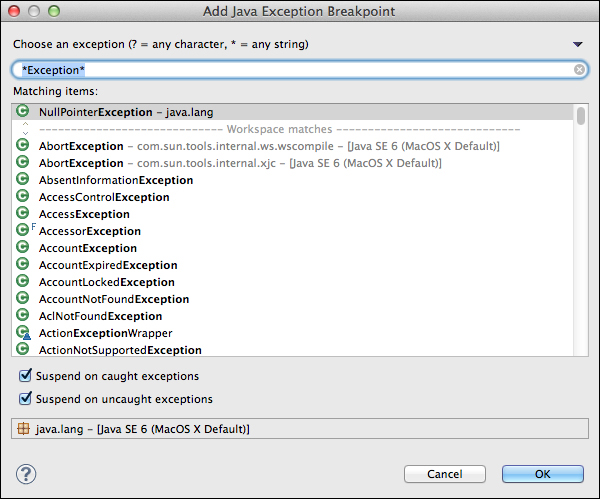The image size is (600, 499).
Task: Click the class icon beside NullPointerException
Action: (23, 112)
